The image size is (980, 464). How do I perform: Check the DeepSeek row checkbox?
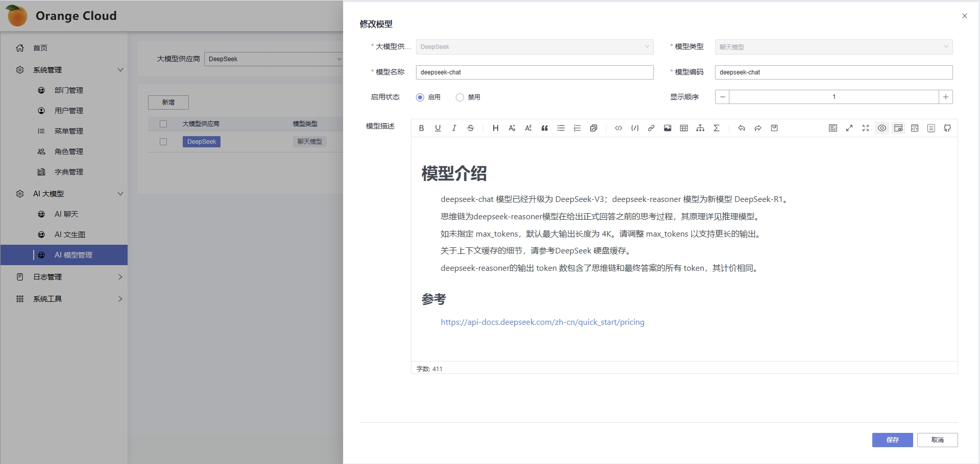pyautogui.click(x=163, y=142)
